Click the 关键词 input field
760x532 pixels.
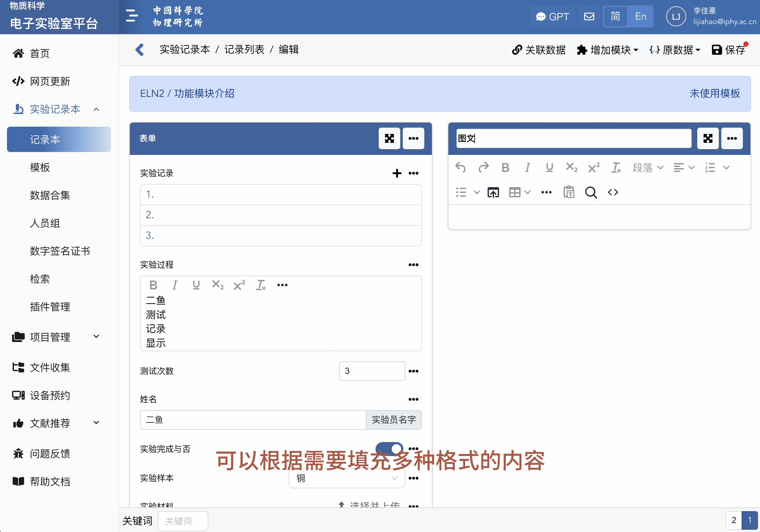(x=183, y=521)
